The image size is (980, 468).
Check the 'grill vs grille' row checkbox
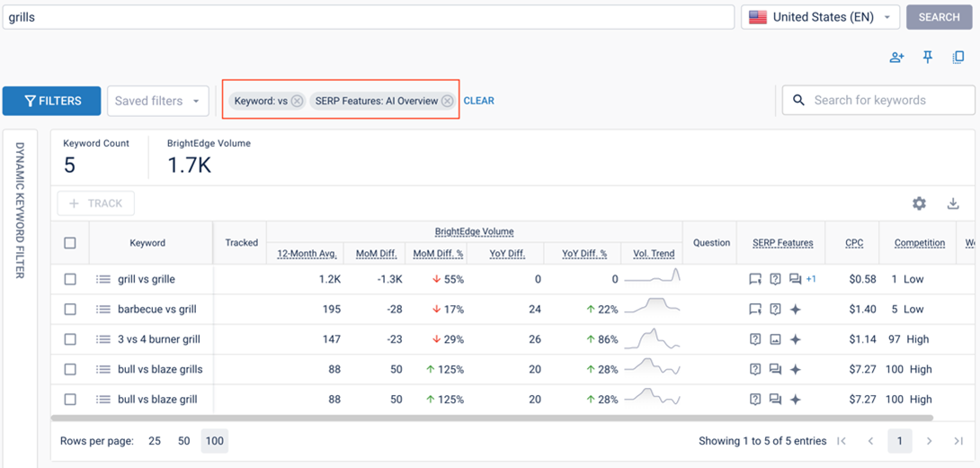pyautogui.click(x=70, y=279)
